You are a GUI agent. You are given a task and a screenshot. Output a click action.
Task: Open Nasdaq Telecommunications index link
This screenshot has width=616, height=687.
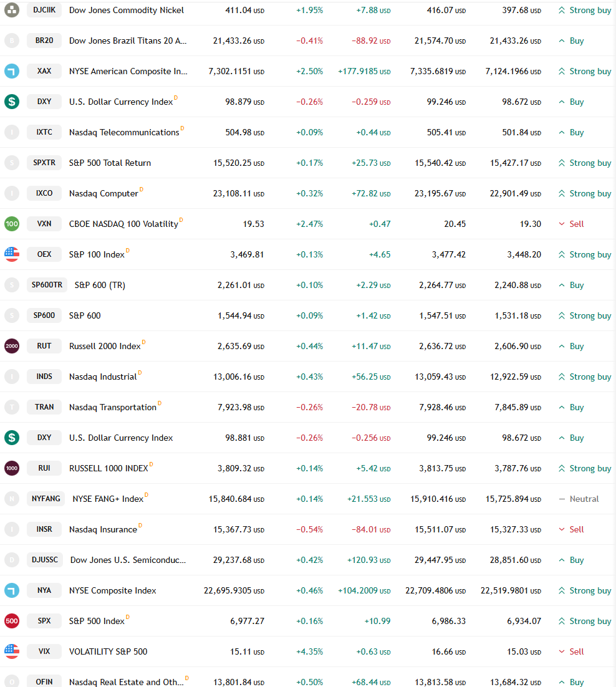coord(124,132)
